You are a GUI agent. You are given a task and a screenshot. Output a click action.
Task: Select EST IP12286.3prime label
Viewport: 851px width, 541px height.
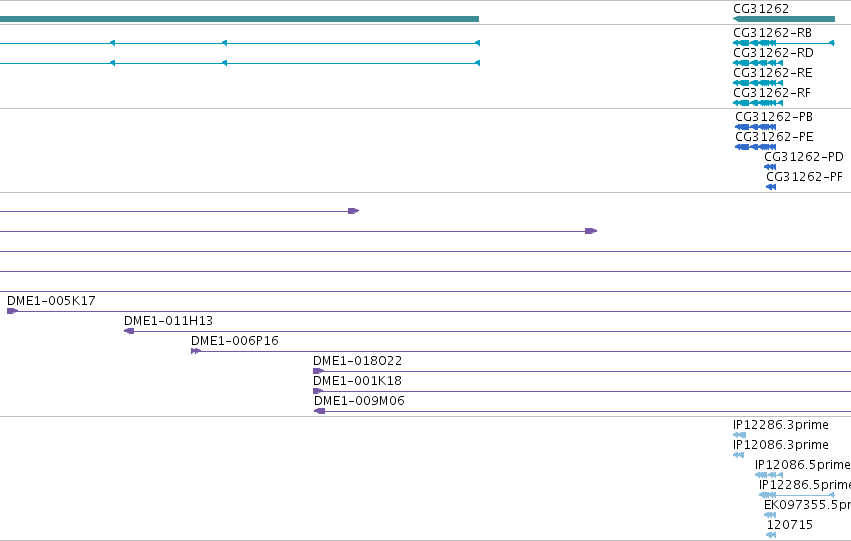click(x=780, y=425)
